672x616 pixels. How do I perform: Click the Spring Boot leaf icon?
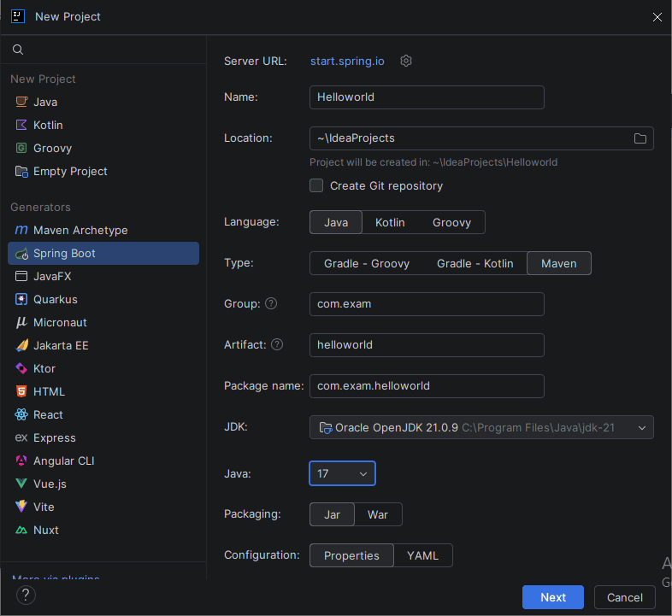[x=21, y=254]
